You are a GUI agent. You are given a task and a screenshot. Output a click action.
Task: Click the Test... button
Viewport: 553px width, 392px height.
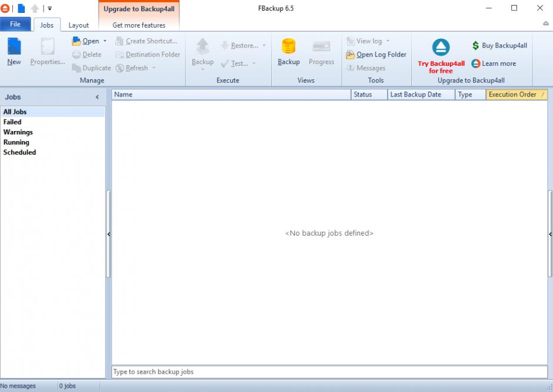235,63
